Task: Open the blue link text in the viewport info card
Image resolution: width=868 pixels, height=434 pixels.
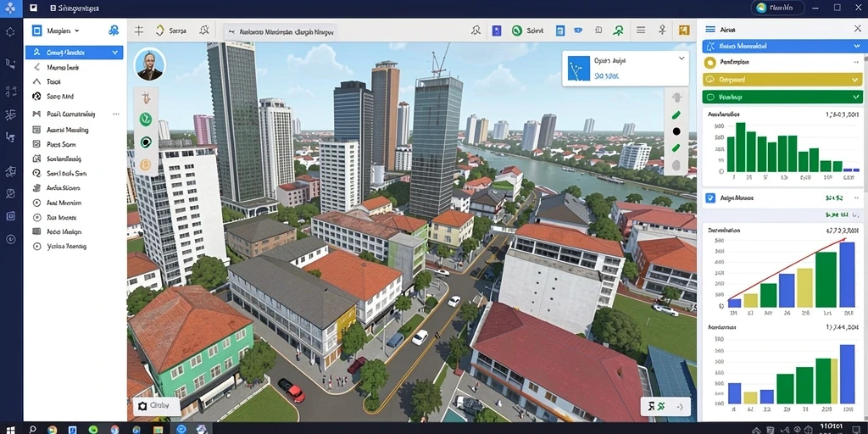Action: point(606,76)
